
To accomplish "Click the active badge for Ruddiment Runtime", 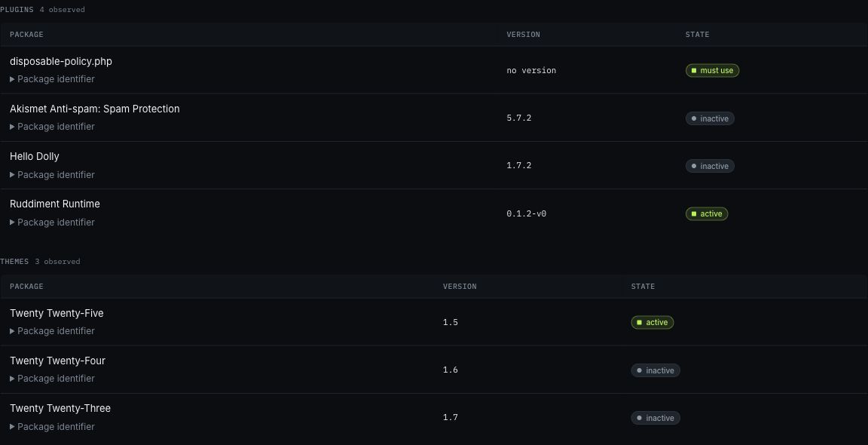I will (x=706, y=214).
